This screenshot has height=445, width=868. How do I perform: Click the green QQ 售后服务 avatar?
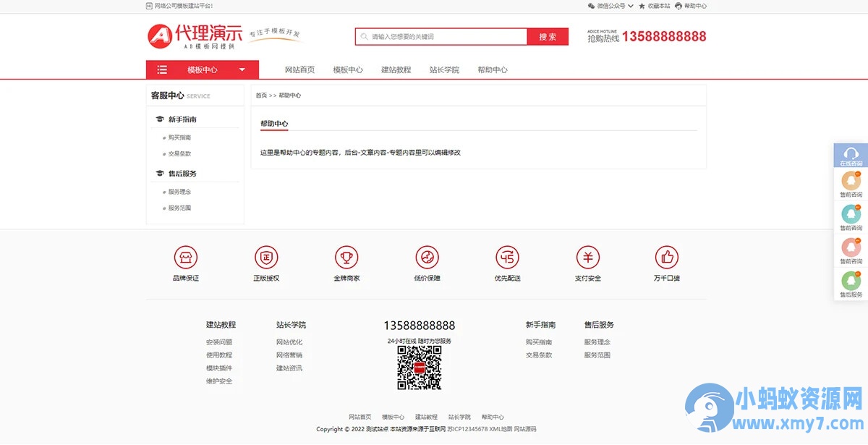coord(851,280)
